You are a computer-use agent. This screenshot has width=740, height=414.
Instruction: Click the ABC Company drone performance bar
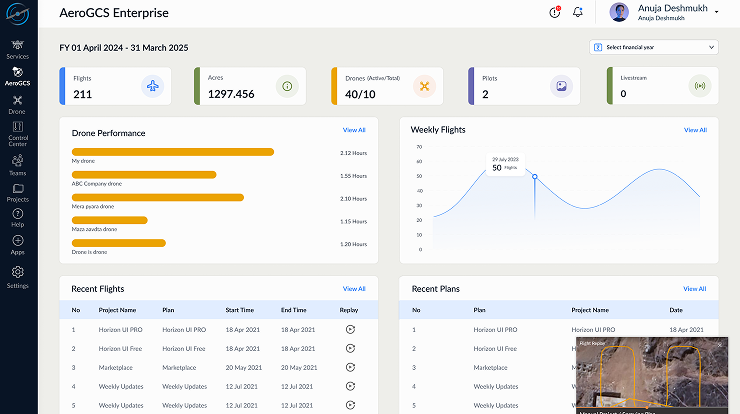click(144, 175)
